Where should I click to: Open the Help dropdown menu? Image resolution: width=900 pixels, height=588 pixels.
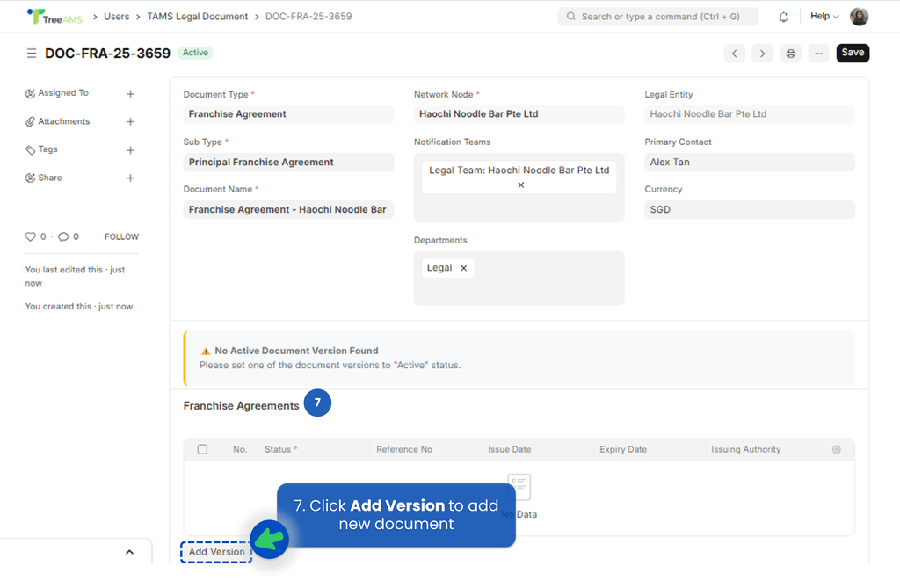(824, 17)
